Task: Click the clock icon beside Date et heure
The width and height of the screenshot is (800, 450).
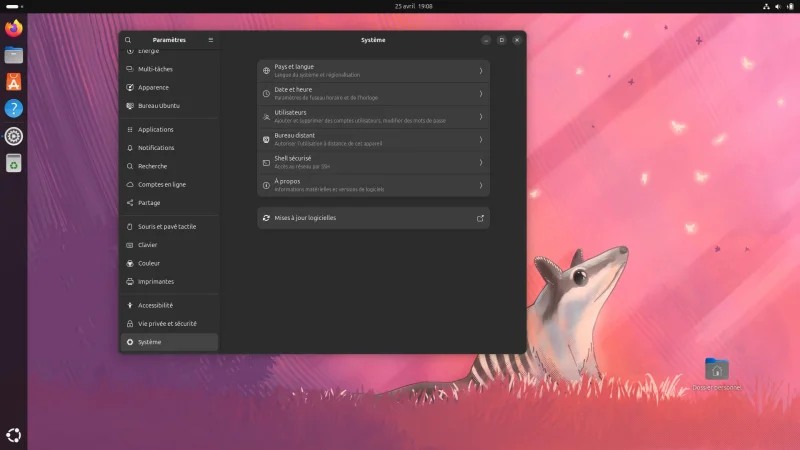Action: click(x=266, y=94)
